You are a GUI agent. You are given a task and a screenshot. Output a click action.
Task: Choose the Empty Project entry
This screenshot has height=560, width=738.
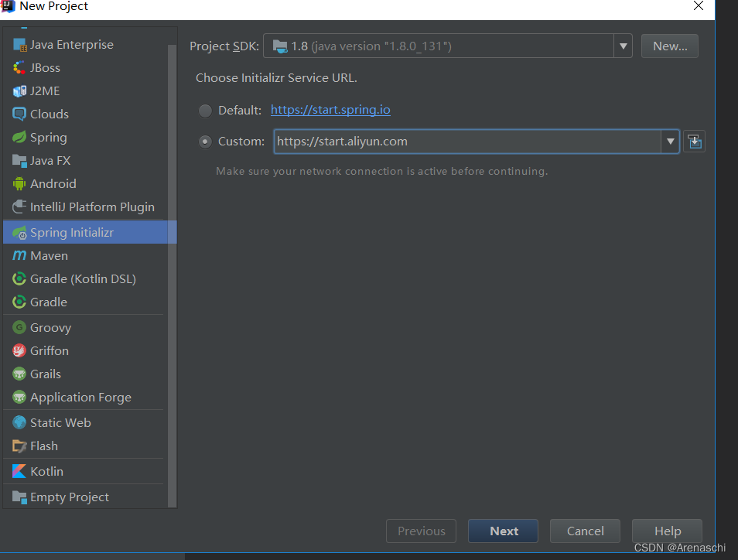[70, 497]
